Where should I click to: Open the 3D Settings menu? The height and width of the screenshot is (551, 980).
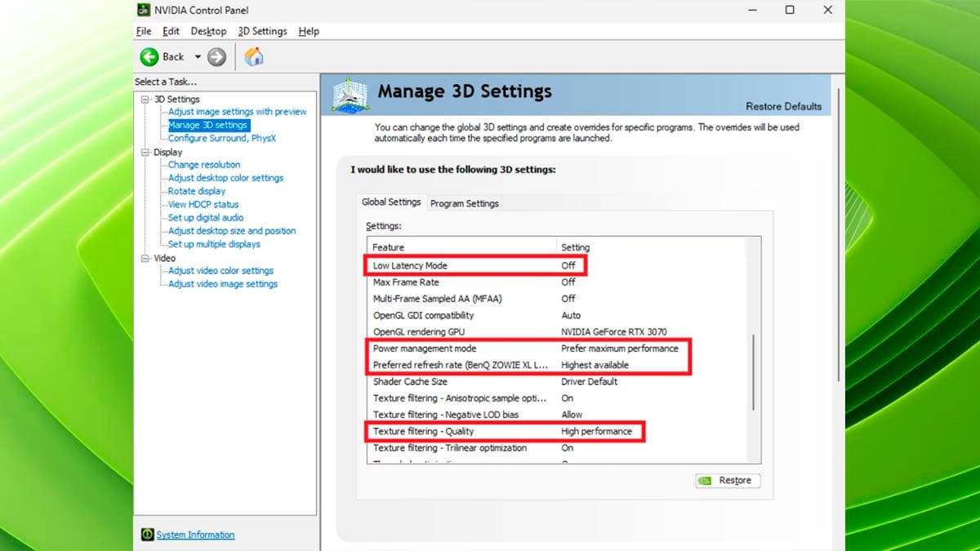pyautogui.click(x=262, y=31)
